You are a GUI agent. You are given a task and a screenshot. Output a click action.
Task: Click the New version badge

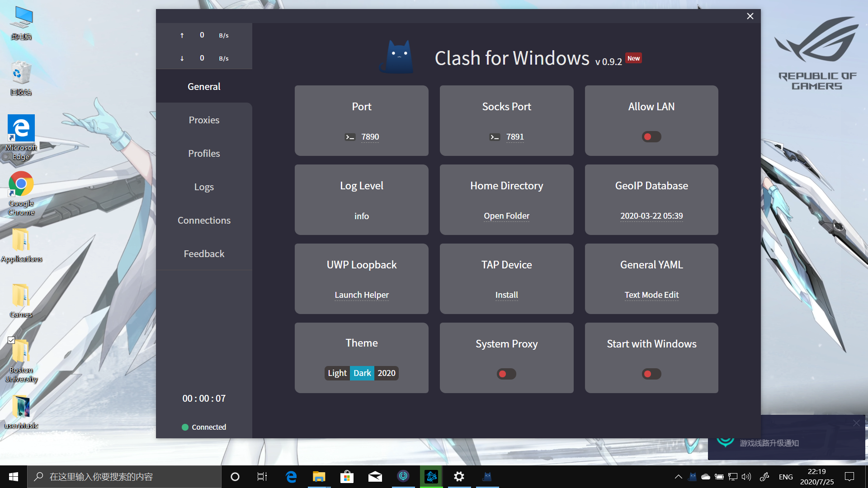pos(633,58)
